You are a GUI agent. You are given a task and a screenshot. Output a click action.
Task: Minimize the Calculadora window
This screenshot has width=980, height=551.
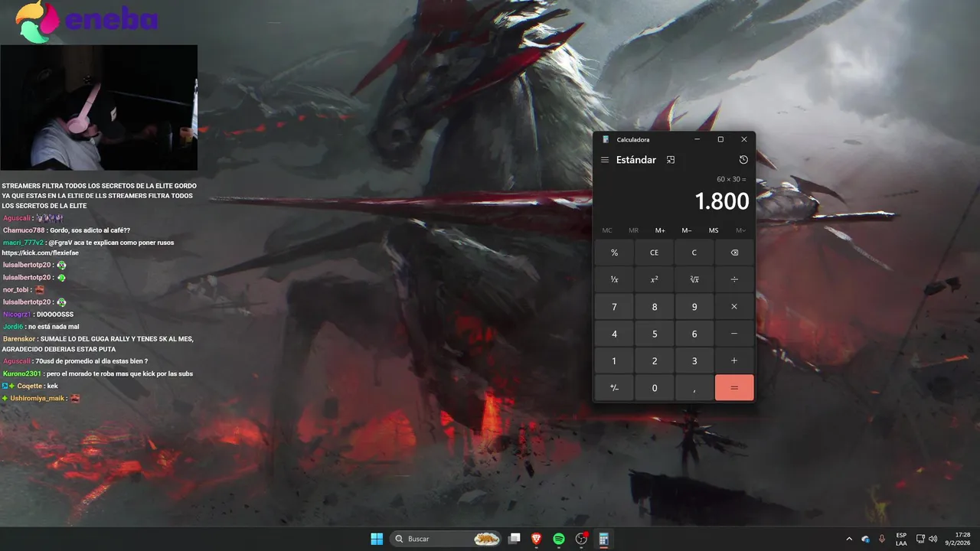[x=697, y=139]
